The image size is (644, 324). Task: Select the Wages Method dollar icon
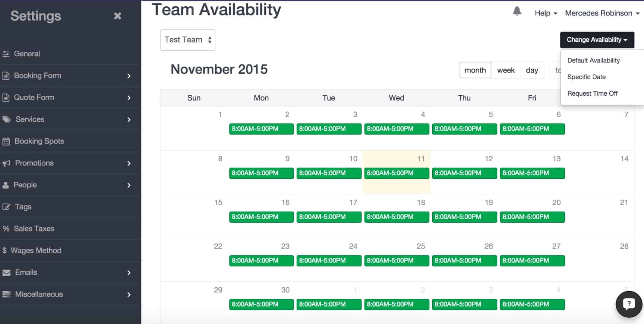tap(4, 251)
